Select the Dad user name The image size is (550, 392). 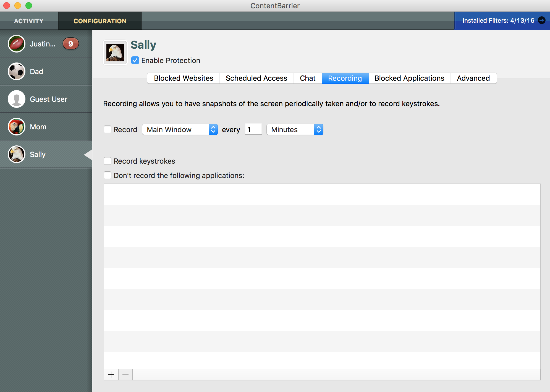coord(36,72)
